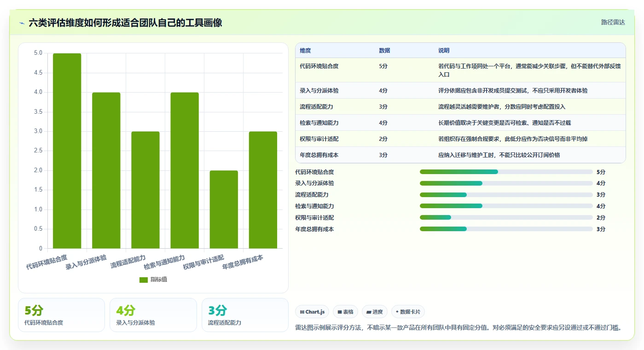Toggle the 指标值 chart legend swatch
Screen dimensions: 644x350
point(144,280)
